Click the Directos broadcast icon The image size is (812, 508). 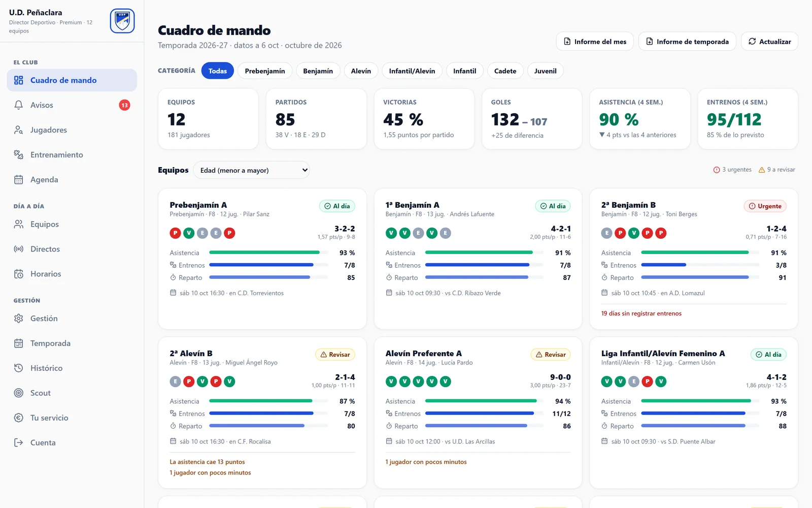19,249
